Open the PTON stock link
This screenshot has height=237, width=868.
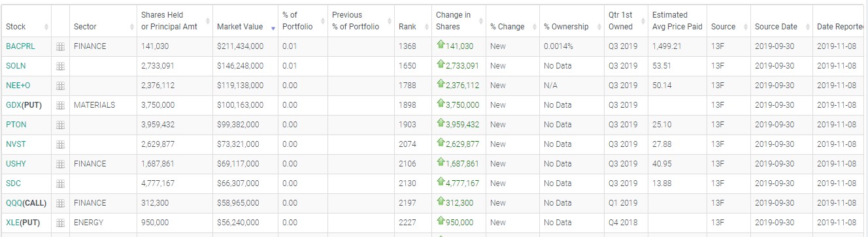(16, 125)
